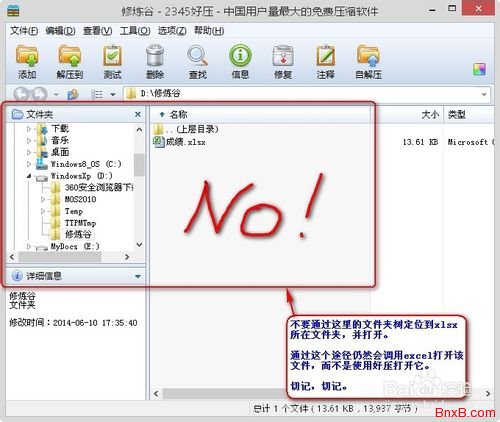Viewport: 500px width, 422px height.
Task: Open the 工具(O) menu
Action: [135, 31]
